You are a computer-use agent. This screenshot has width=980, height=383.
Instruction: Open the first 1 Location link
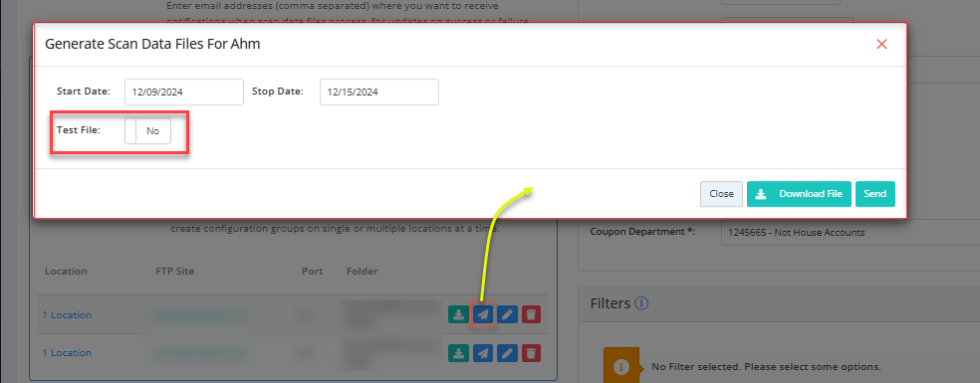67,315
